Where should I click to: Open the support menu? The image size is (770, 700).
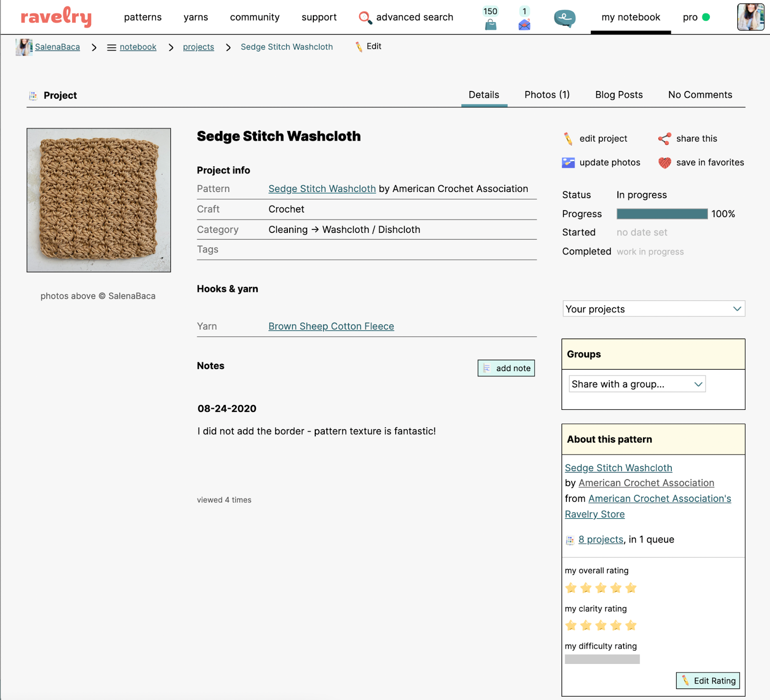[319, 17]
